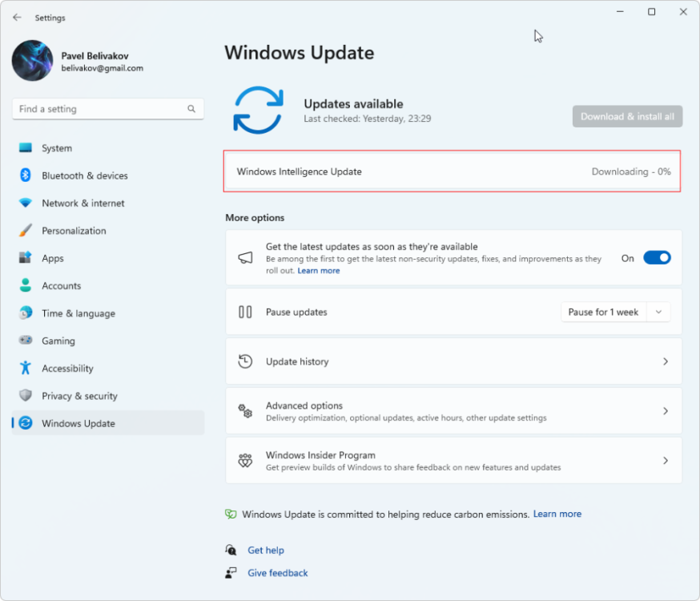Click the Time & language globe icon
Image resolution: width=700 pixels, height=601 pixels.
[26, 313]
